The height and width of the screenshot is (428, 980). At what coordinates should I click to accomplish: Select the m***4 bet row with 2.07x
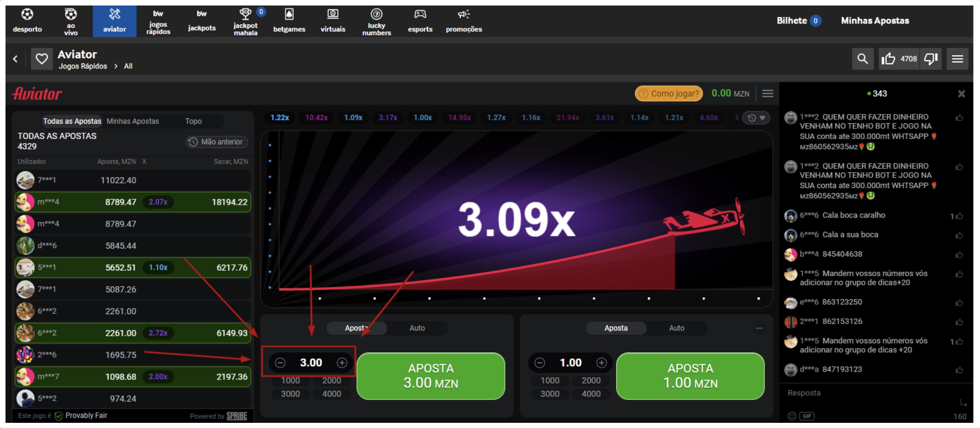point(133,202)
